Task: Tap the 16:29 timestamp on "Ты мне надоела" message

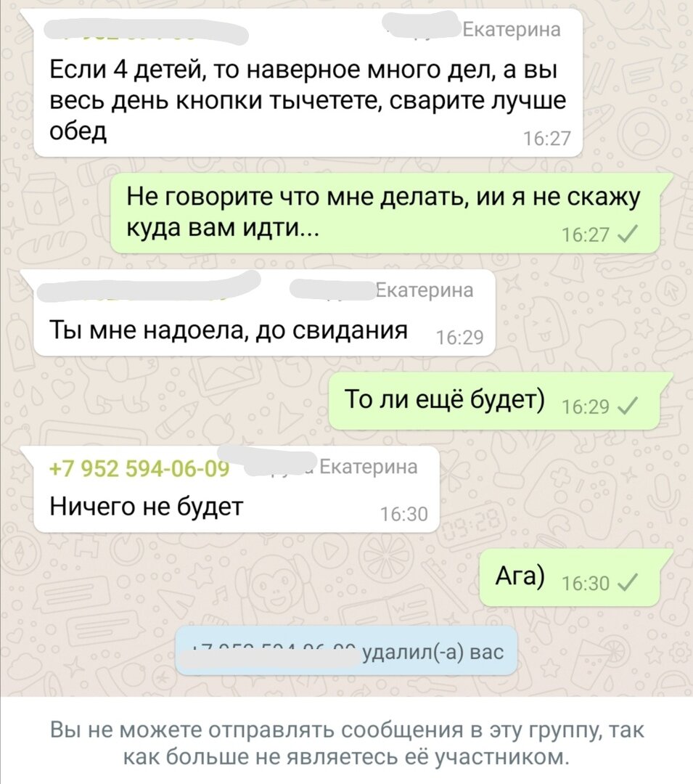Action: point(459,338)
